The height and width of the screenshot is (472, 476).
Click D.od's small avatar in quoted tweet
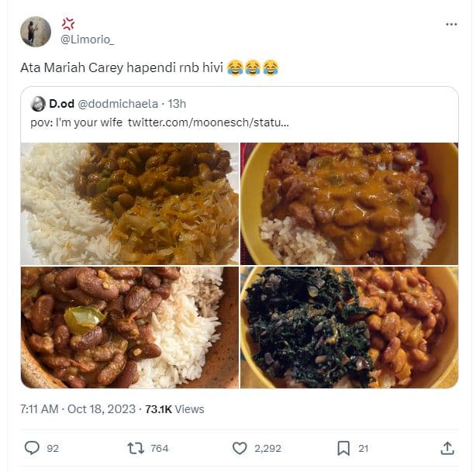coord(37,103)
